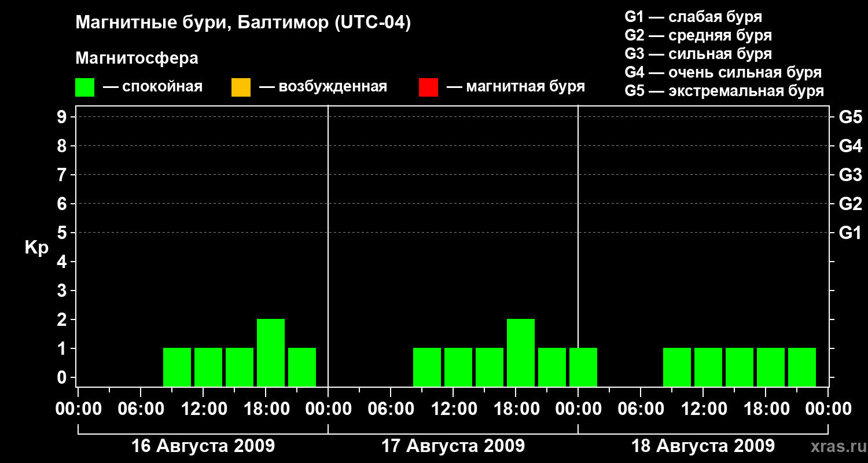The width and height of the screenshot is (868, 463).
Task: Click the yellow 'возбужденная' legend swatch
Action: 241,87
